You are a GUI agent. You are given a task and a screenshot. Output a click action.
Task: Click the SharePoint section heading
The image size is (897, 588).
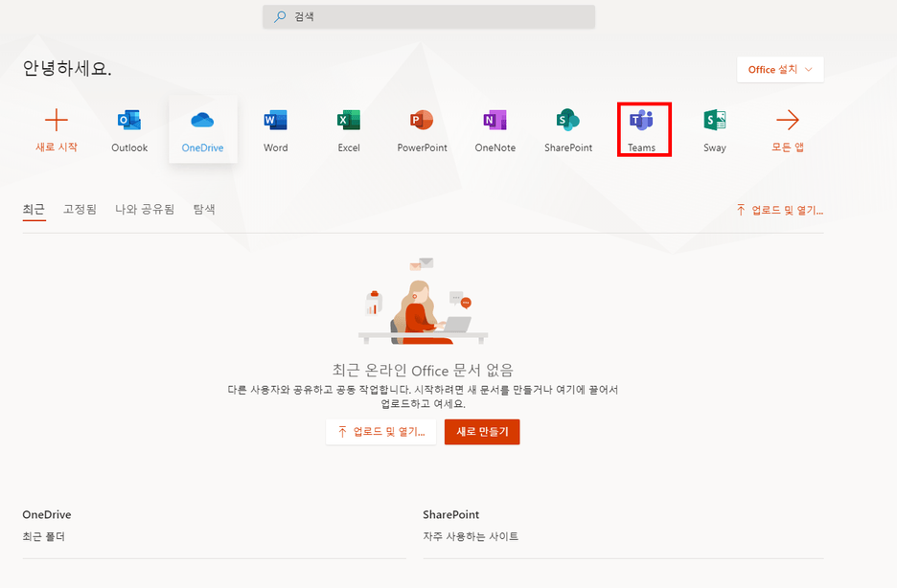pyautogui.click(x=450, y=514)
